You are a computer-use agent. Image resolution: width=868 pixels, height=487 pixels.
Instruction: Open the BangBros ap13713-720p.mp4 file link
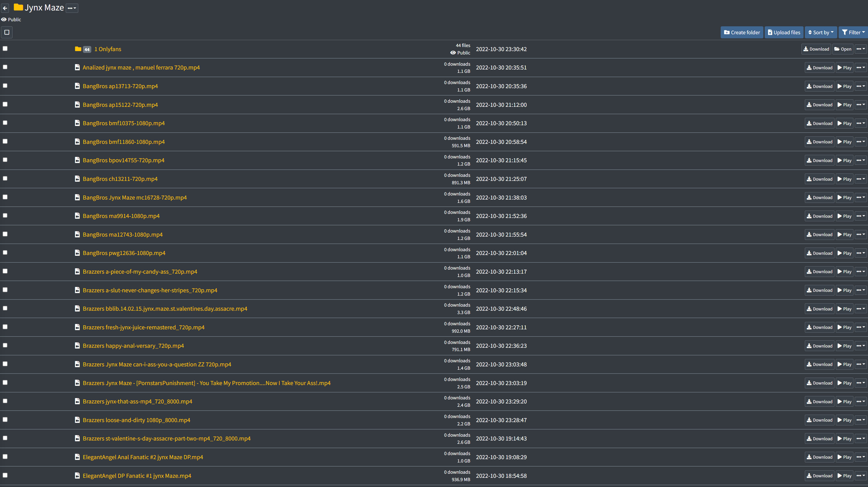click(x=120, y=86)
